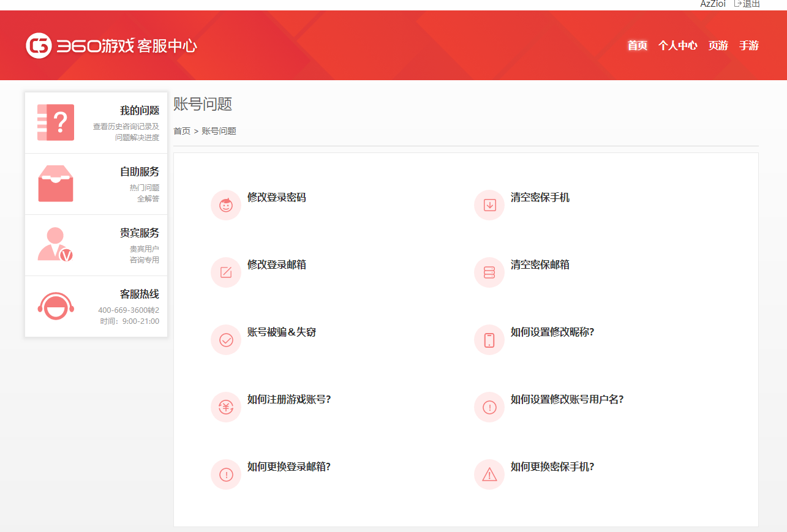Click the 清空密保邮箱 mailbox icon
The width and height of the screenshot is (787, 532).
[x=489, y=272]
